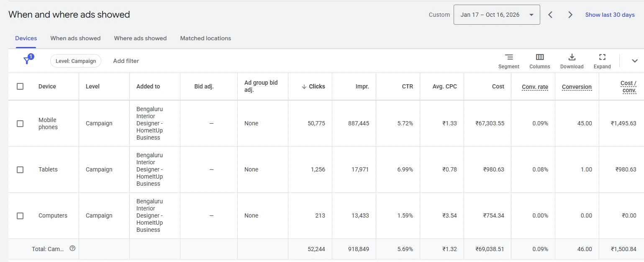Click the ₹3.54 avg. CPC value

pyautogui.click(x=449, y=215)
